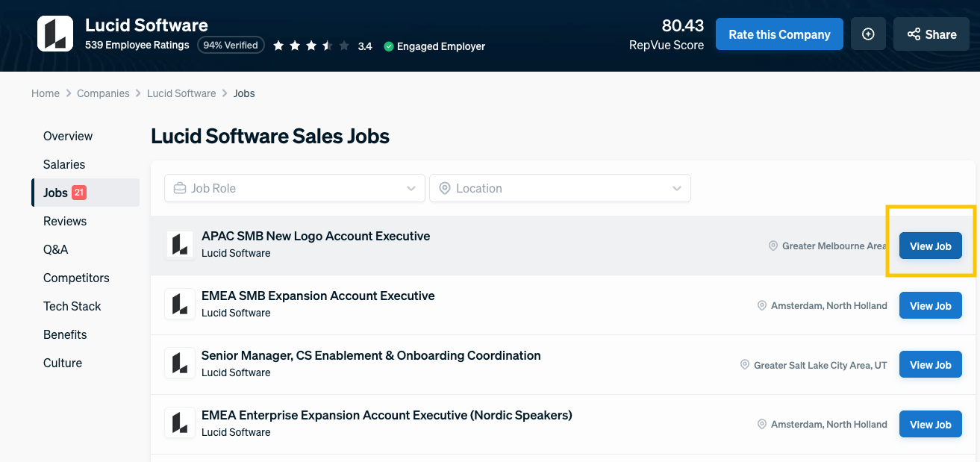The image size is (980, 462).
Task: Click Lucid Software Sales Jobs heading
Action: [x=270, y=137]
